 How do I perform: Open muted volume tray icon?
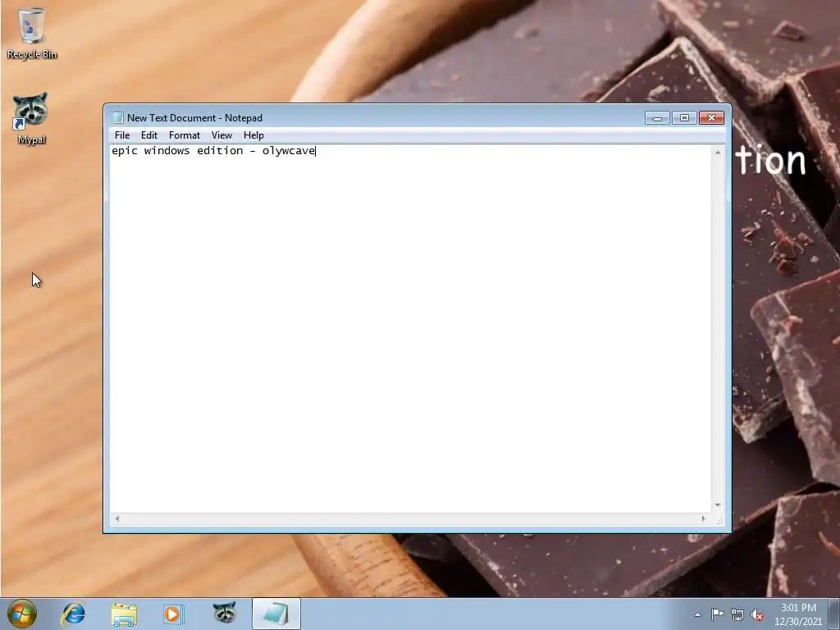[x=757, y=614]
